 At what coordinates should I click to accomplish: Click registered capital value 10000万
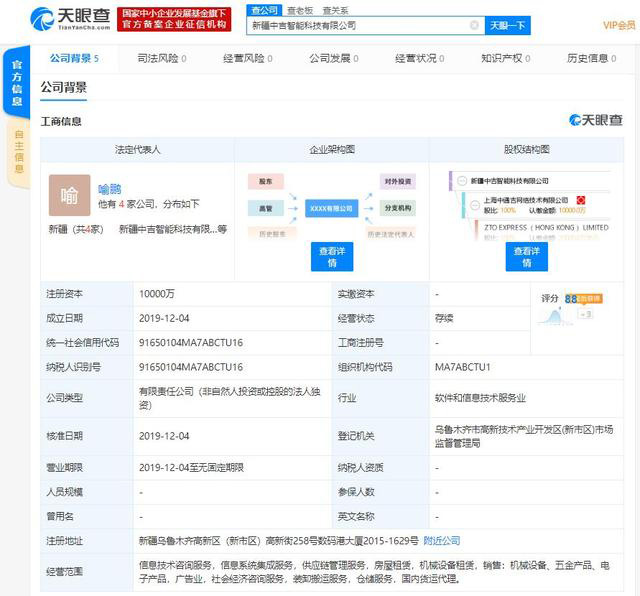tap(157, 294)
